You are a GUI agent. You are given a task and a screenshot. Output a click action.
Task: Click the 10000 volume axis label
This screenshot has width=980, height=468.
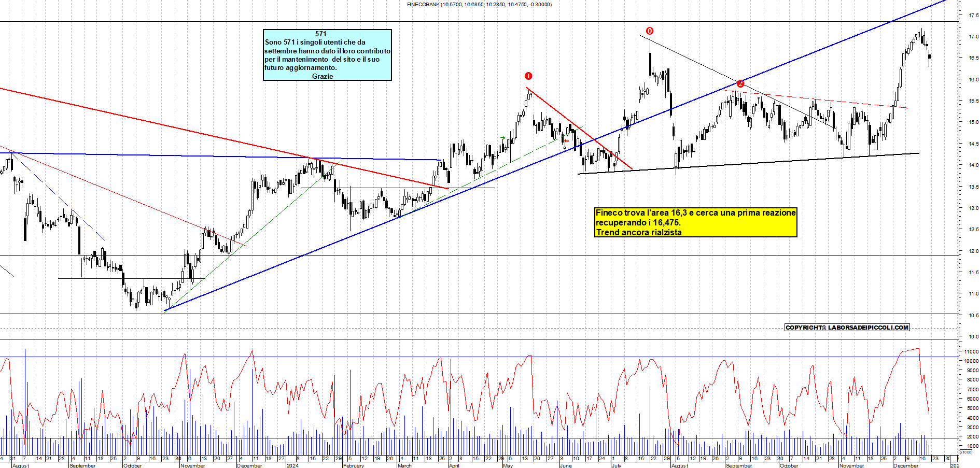point(971,361)
